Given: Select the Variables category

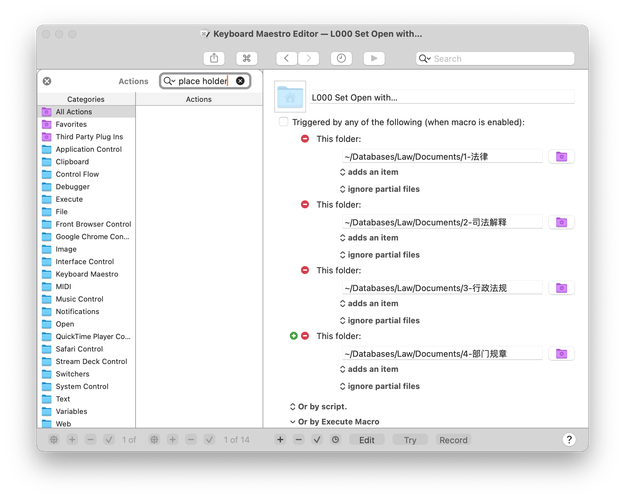Looking at the screenshot, I should [x=86, y=411].
